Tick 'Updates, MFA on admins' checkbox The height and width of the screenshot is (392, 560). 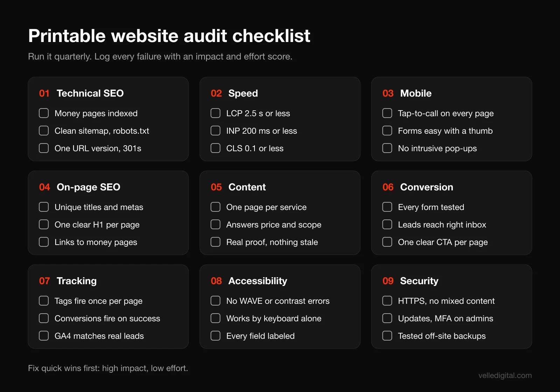point(387,318)
